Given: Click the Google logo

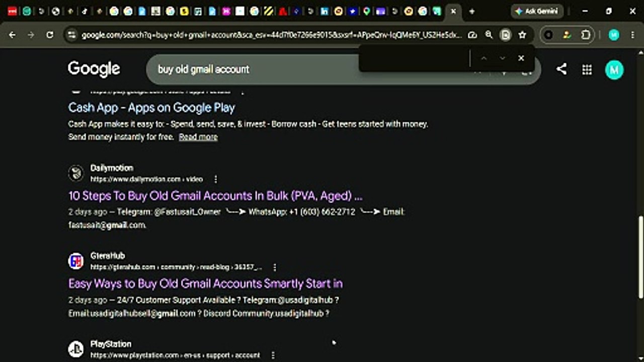Looking at the screenshot, I should tap(94, 69).
